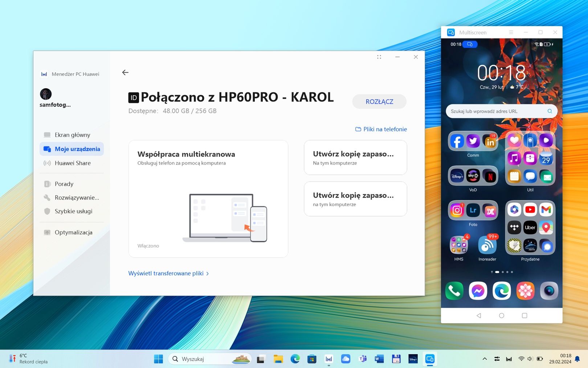The image size is (588, 368).
Task: Open the Pliki na telefonie link
Action: pos(381,129)
